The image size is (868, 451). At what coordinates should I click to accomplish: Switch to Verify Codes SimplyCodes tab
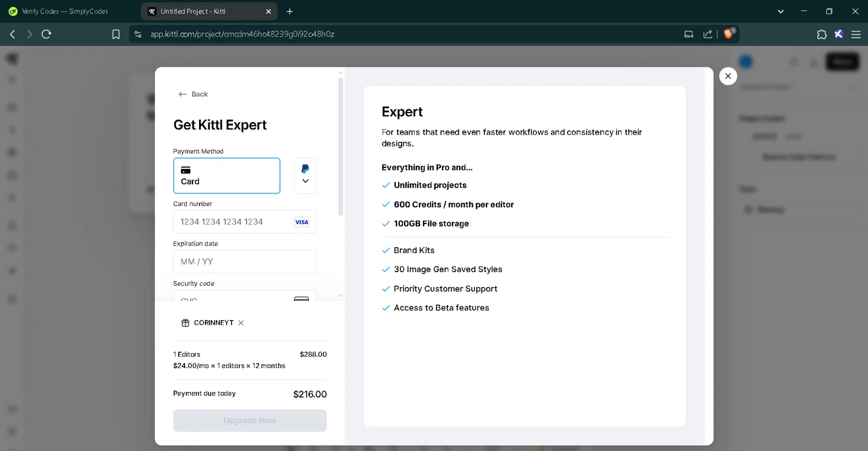65,12
